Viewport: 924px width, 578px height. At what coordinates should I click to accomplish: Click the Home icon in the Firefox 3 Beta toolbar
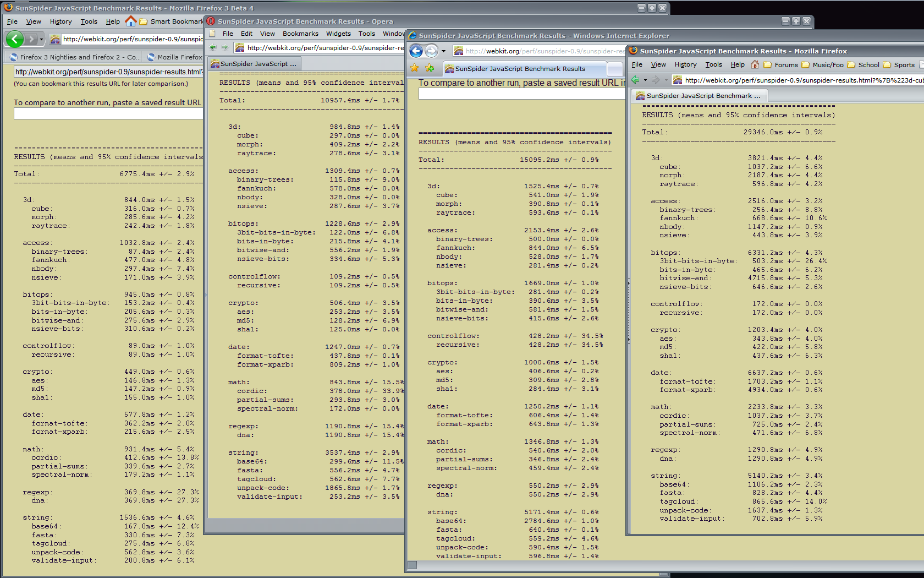tap(130, 21)
